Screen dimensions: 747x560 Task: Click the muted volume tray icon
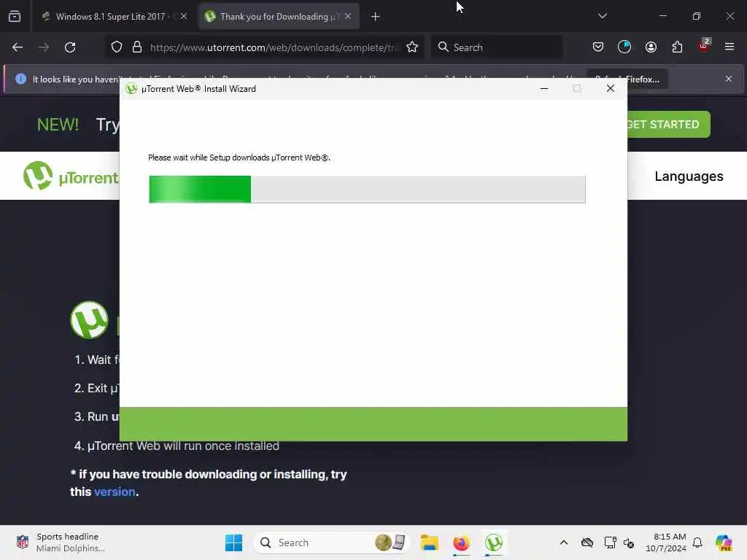[x=629, y=542]
